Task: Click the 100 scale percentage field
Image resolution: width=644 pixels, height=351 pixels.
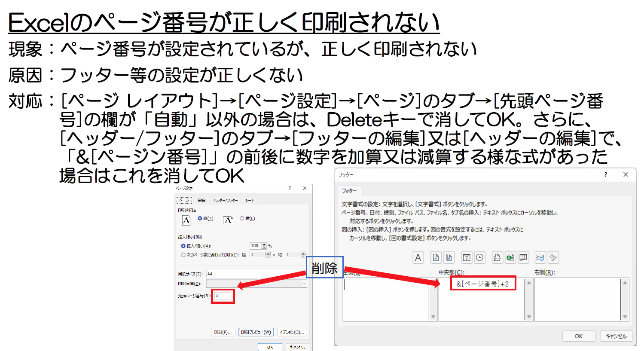Action: coord(255,246)
